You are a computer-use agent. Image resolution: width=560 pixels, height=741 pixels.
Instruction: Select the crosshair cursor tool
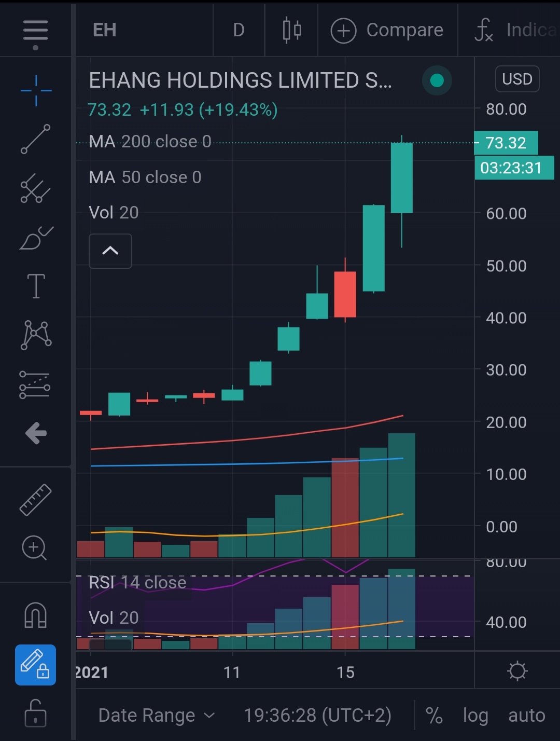point(36,91)
